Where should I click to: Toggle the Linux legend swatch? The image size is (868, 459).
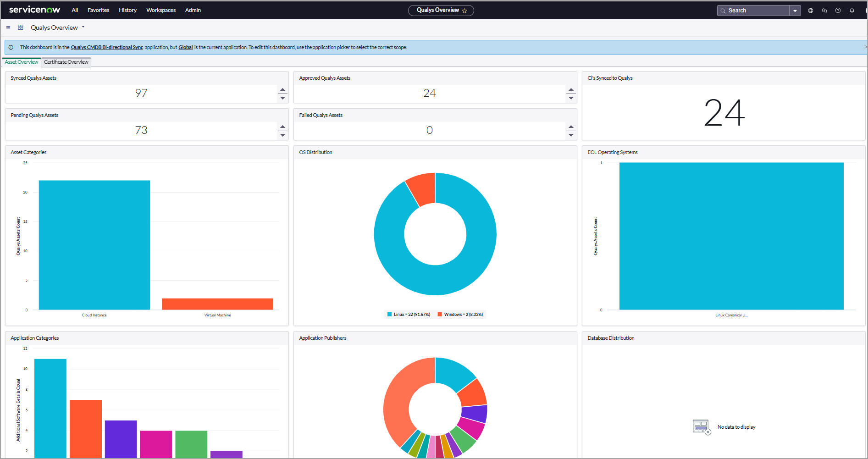coord(390,315)
